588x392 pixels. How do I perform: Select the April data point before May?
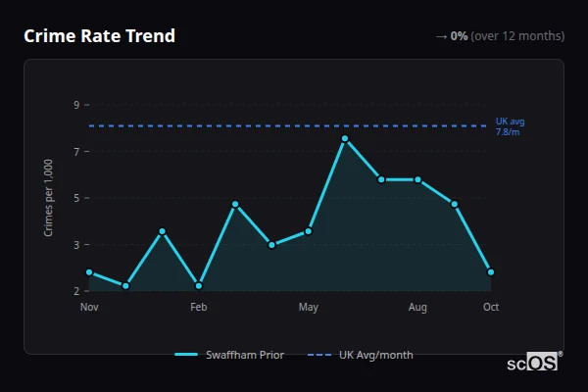[x=271, y=245]
